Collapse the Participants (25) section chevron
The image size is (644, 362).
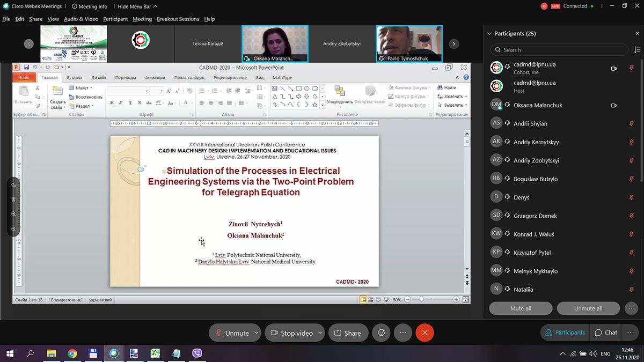[489, 33]
